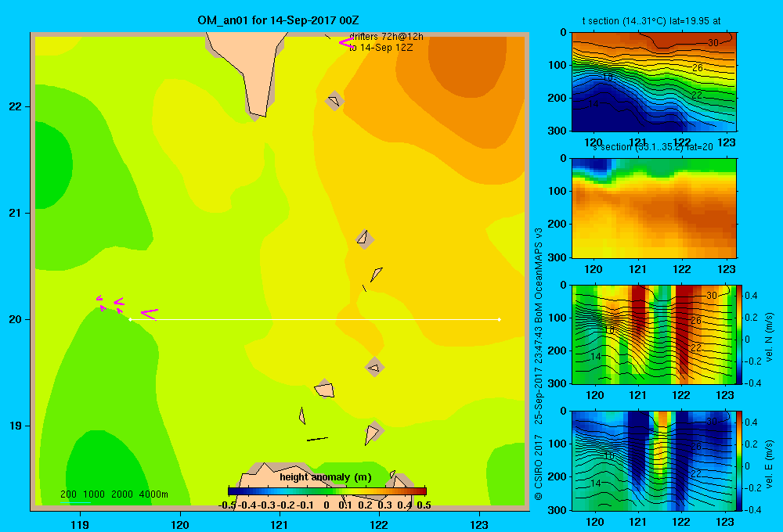
Task: Click the 't section (14..31°C) lat=19.95' title
Action: tap(651, 21)
